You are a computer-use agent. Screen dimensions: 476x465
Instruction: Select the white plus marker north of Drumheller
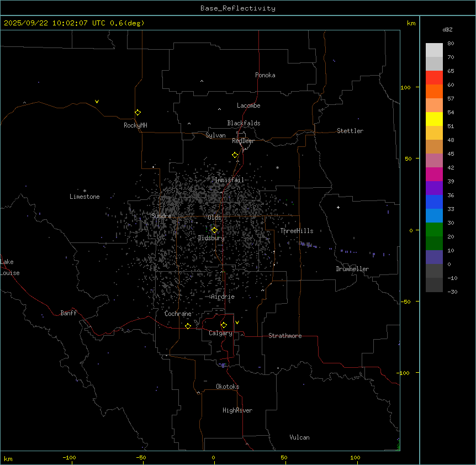(338, 207)
